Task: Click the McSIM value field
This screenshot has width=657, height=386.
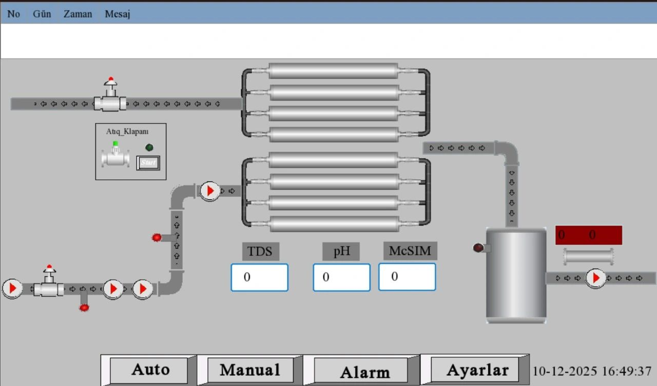Action: point(407,277)
